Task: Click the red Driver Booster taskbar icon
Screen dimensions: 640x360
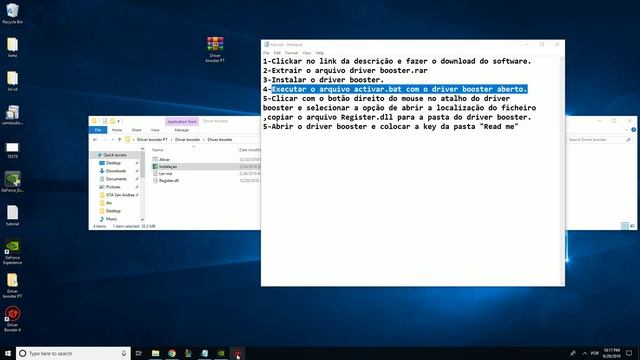Action: [237, 353]
